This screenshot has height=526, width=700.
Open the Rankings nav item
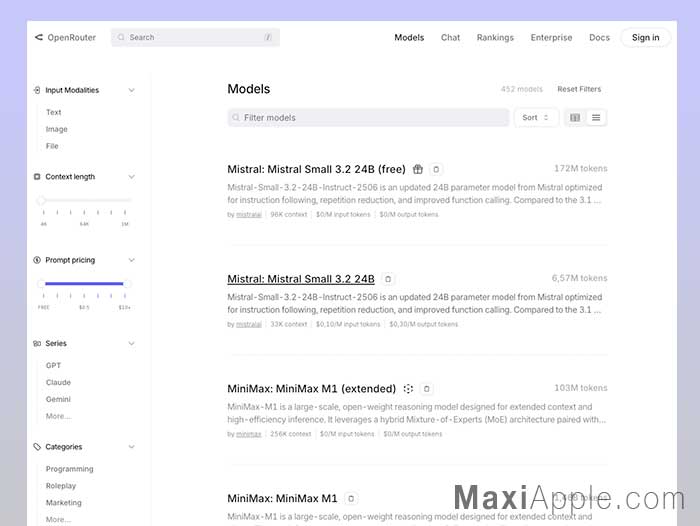click(x=495, y=38)
